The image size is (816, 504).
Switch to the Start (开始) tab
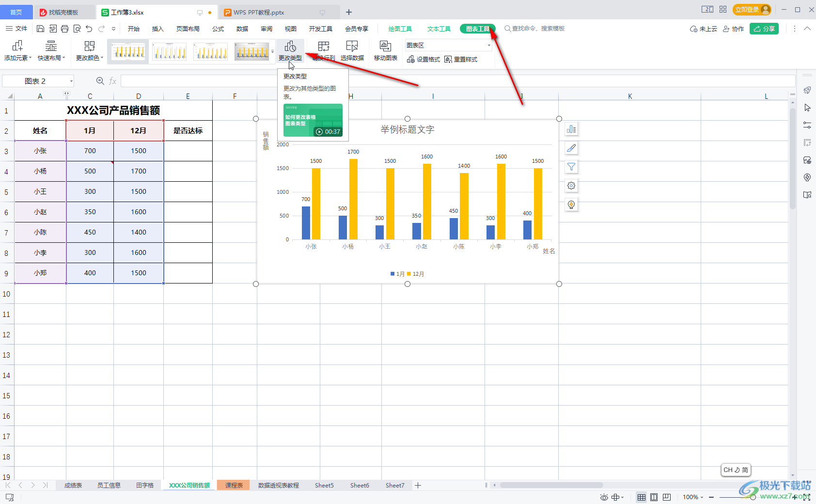134,29
